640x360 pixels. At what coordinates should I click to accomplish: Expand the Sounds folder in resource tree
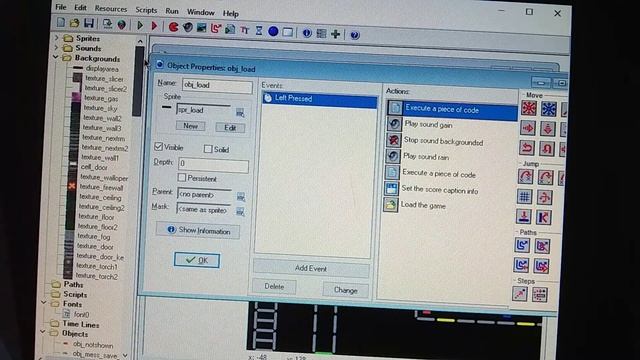point(56,47)
